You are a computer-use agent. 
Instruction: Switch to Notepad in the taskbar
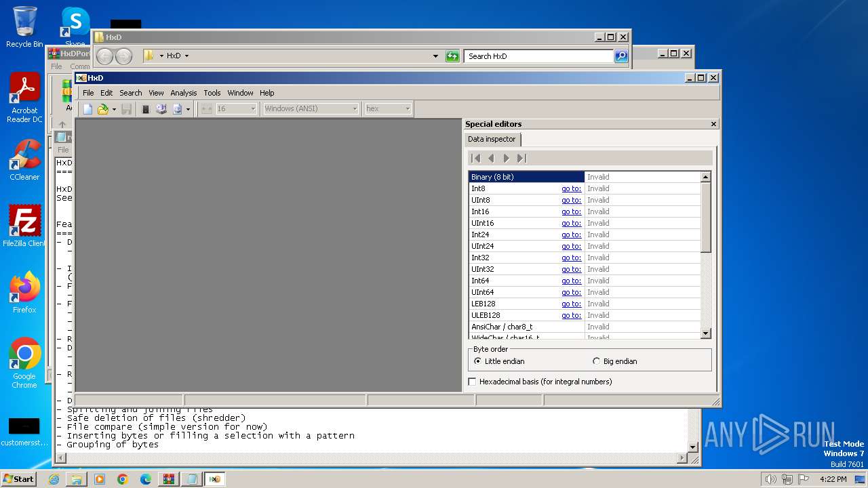(192, 479)
